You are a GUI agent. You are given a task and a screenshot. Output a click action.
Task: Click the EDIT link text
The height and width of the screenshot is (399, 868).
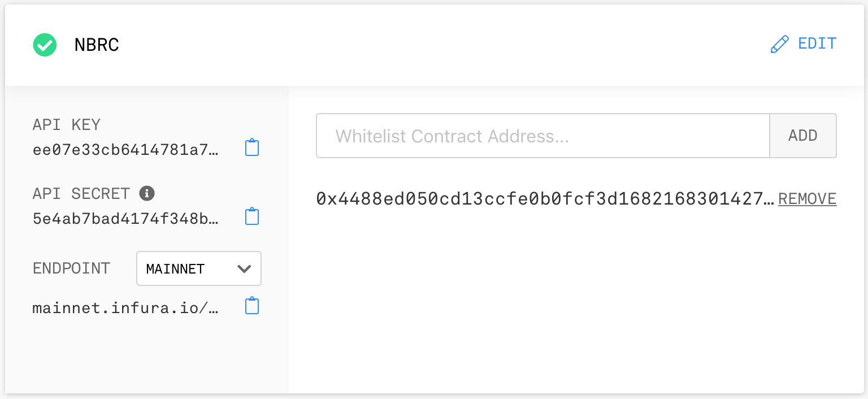coord(817,44)
